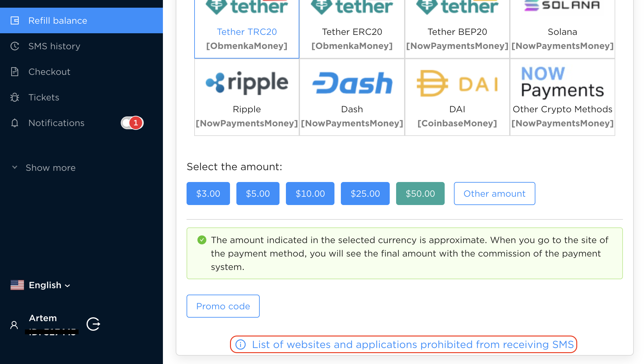Viewport: 644px width, 364px height.
Task: Go to Checkout in sidebar
Action: (x=50, y=72)
